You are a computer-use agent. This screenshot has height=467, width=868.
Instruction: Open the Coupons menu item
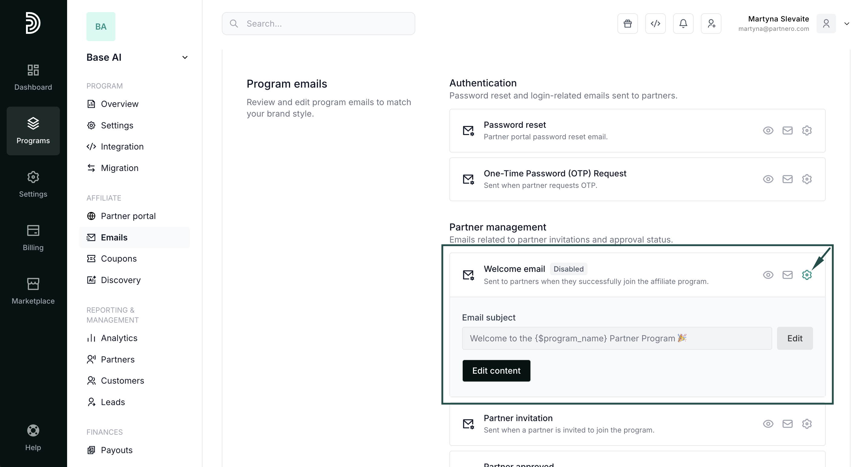[118, 259]
